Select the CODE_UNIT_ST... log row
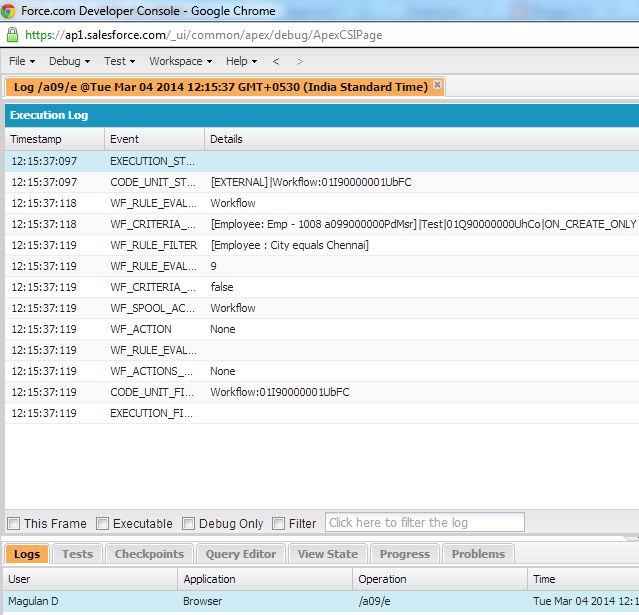Screen dimensions: 639x615 (x=322, y=182)
